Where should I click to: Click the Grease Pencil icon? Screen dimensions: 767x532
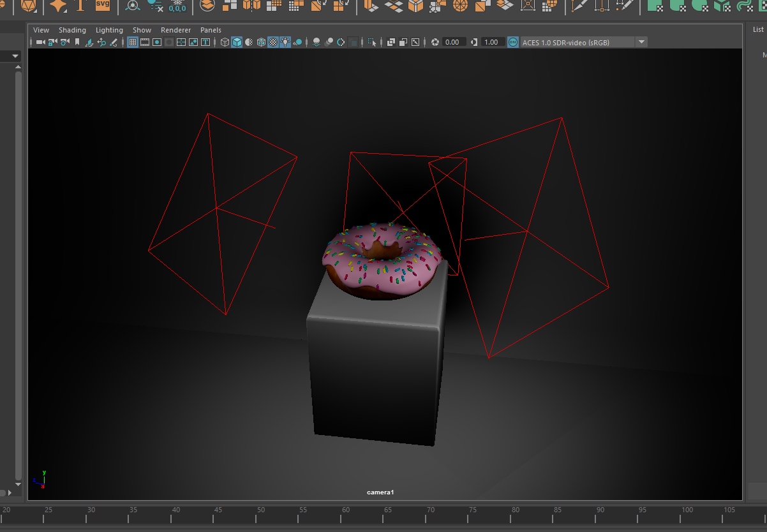click(x=114, y=42)
